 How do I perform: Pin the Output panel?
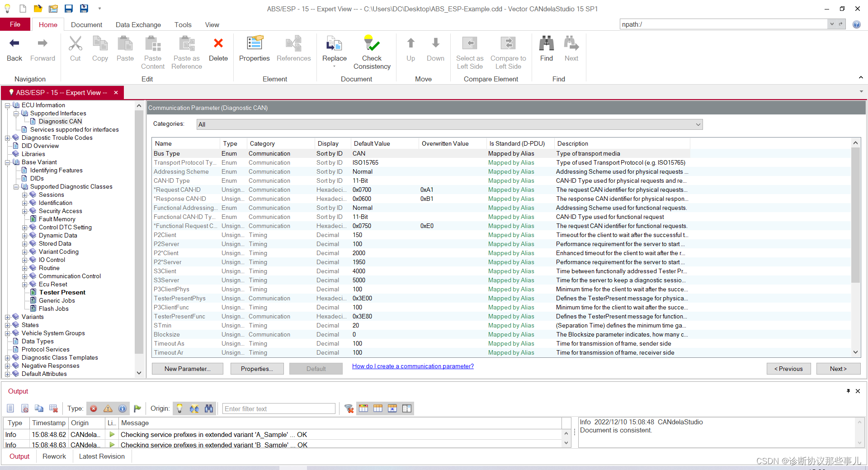pyautogui.click(x=848, y=391)
